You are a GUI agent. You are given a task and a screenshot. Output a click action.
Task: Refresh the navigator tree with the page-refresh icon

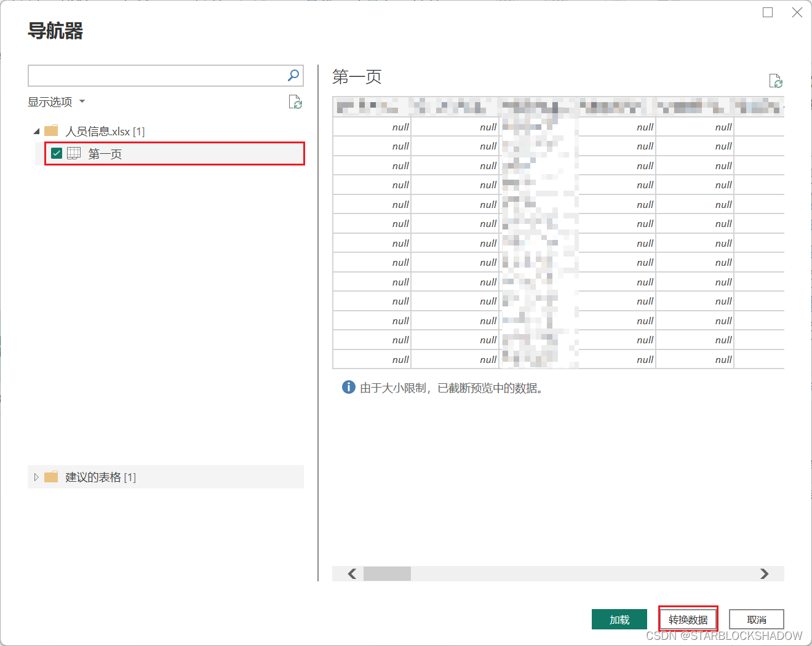click(295, 102)
